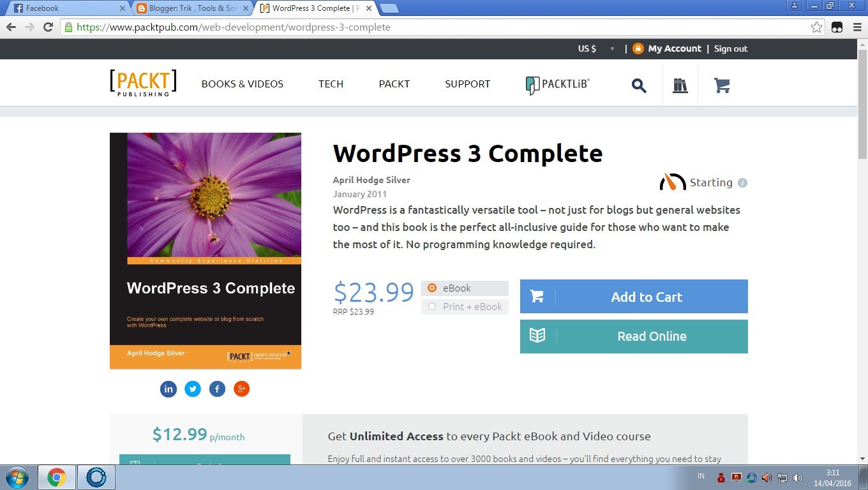Screen dimensions: 868x490
Task: Open the shopping cart icon in header
Action: [x=722, y=85]
